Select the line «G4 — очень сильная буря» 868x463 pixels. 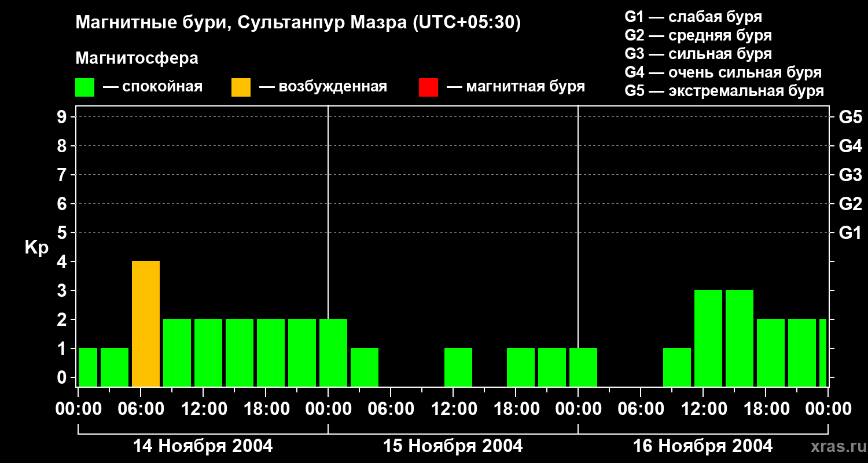pos(723,72)
